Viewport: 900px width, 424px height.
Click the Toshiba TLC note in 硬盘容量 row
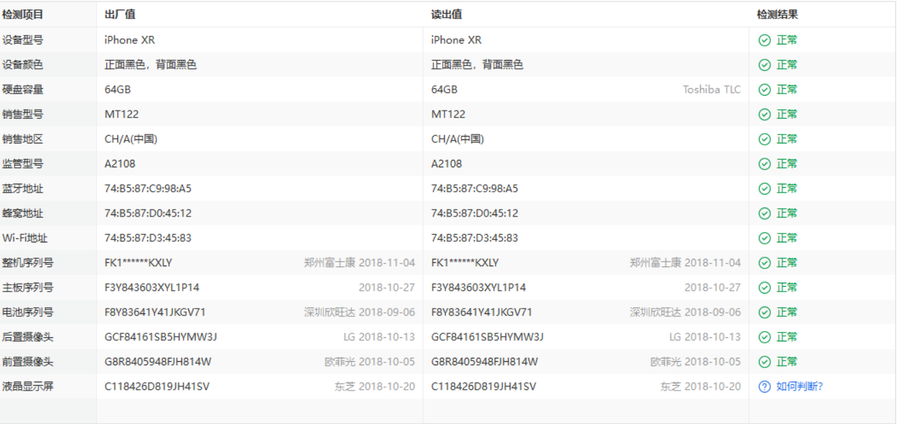[711, 90]
